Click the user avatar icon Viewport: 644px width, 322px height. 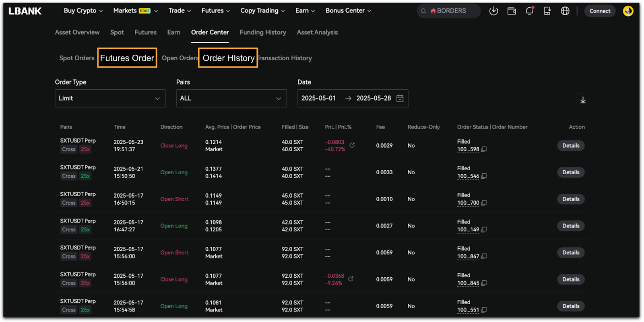click(628, 11)
